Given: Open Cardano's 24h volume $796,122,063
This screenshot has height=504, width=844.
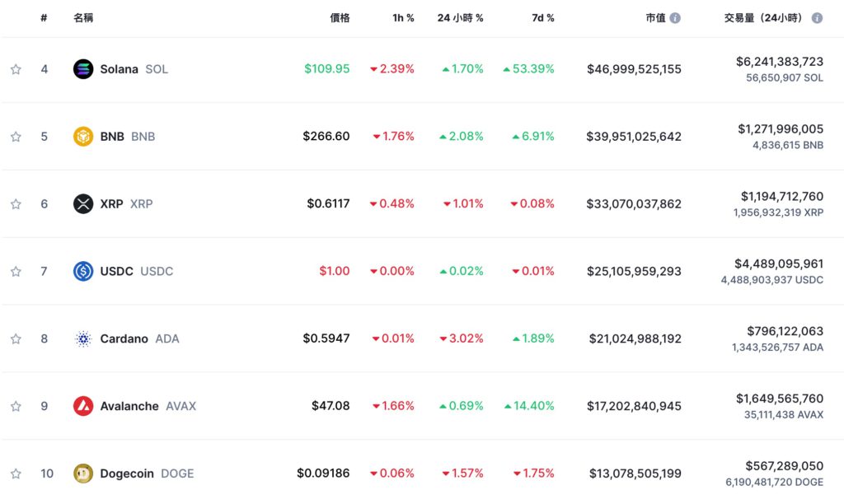Looking at the screenshot, I should click(x=785, y=331).
